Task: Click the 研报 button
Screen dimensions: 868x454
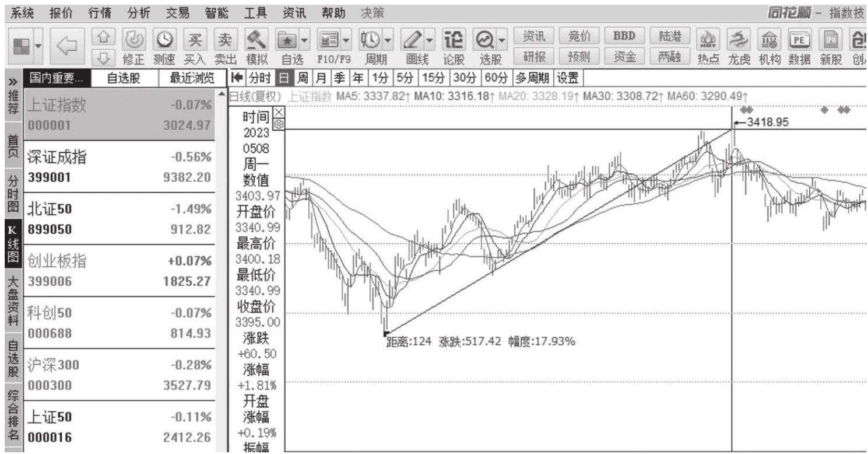Action: (x=535, y=57)
